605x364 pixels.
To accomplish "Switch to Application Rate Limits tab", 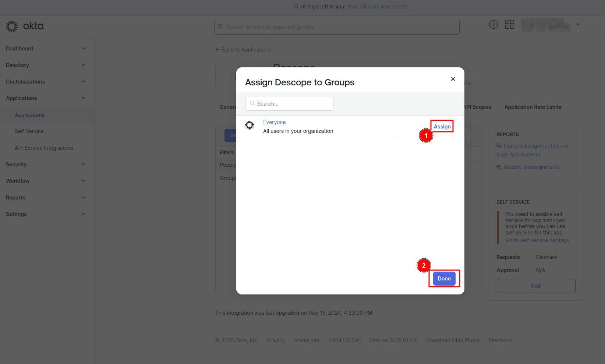I will pyautogui.click(x=533, y=107).
